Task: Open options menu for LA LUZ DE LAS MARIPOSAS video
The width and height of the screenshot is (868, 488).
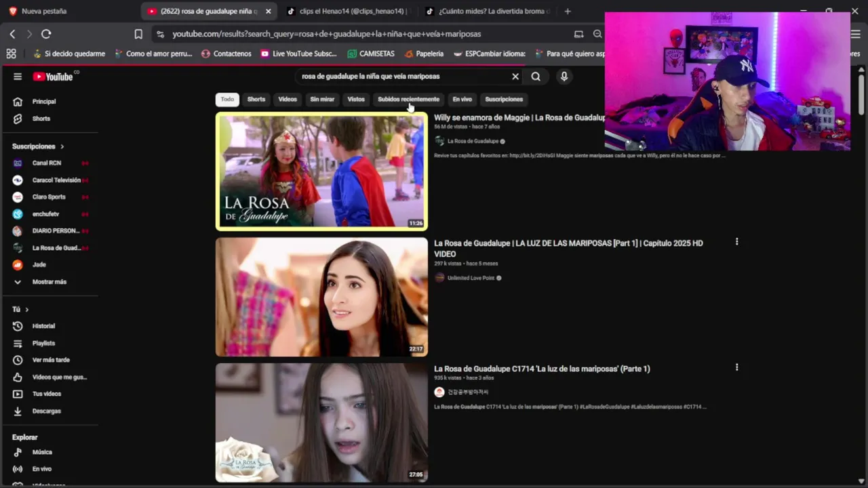Action: pyautogui.click(x=736, y=242)
